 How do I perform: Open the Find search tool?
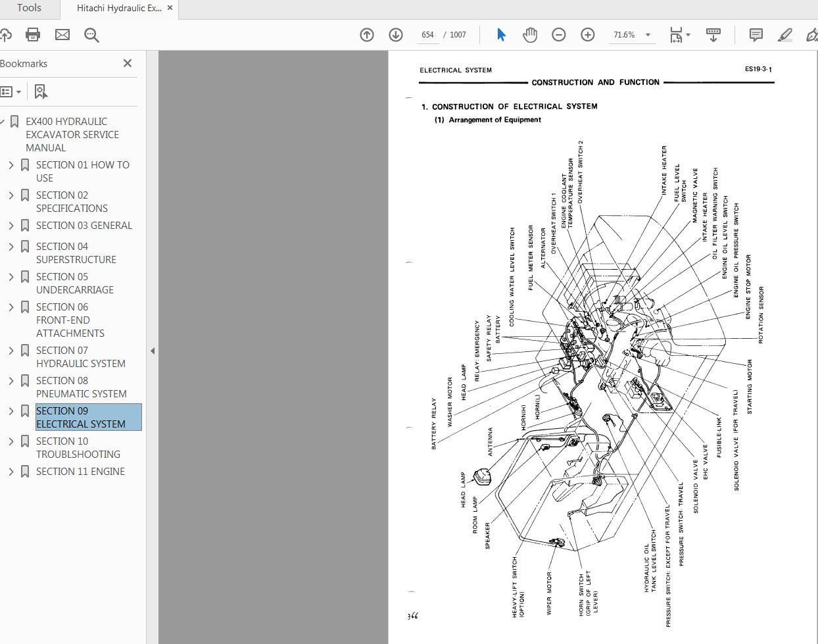(91, 35)
